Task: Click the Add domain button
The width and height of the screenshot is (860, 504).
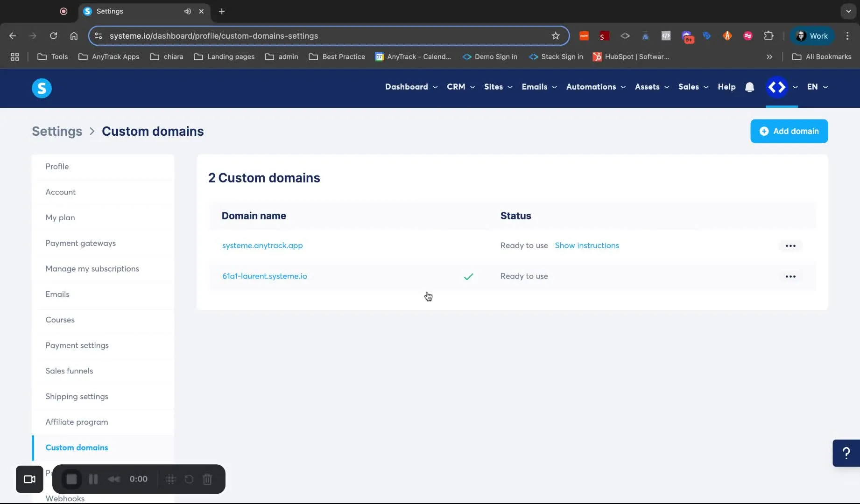Action: tap(789, 131)
